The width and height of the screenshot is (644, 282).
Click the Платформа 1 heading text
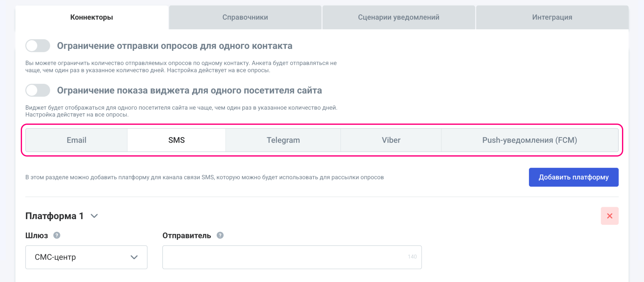[54, 216]
